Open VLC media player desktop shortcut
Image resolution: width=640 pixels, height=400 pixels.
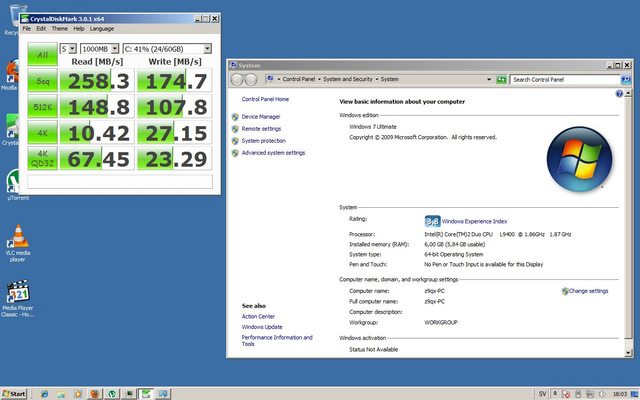click(x=18, y=243)
